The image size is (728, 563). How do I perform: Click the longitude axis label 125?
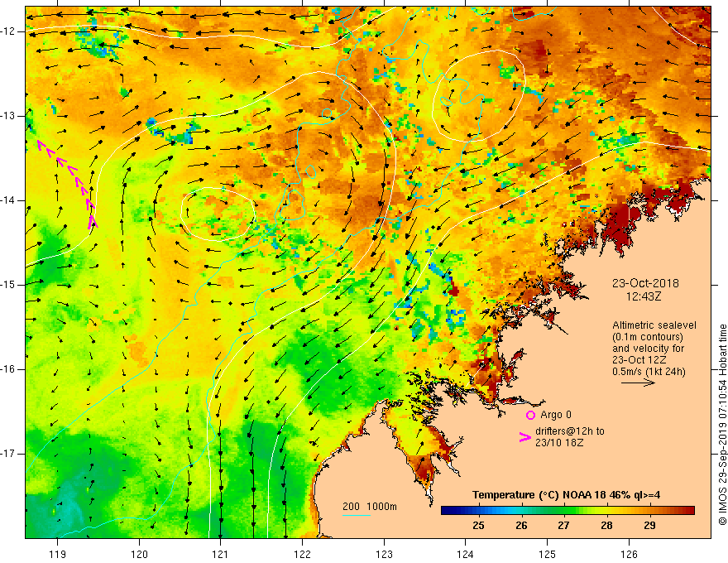[x=547, y=554]
